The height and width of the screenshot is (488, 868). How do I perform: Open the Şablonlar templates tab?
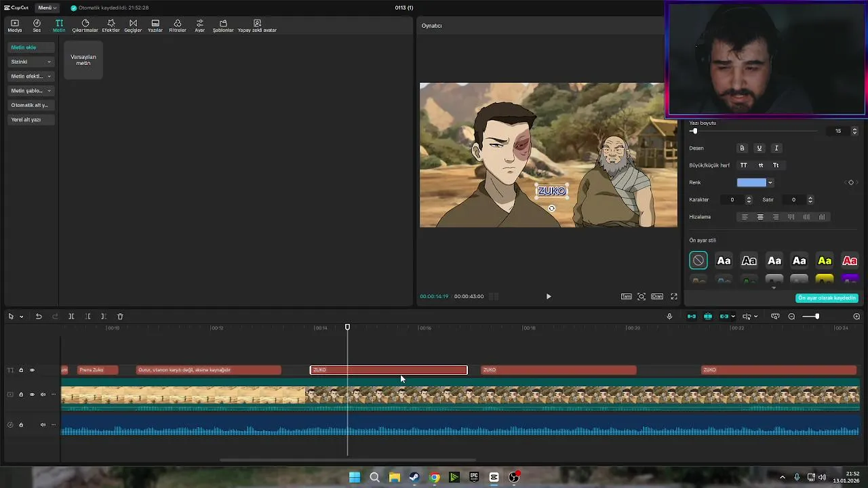point(223,26)
